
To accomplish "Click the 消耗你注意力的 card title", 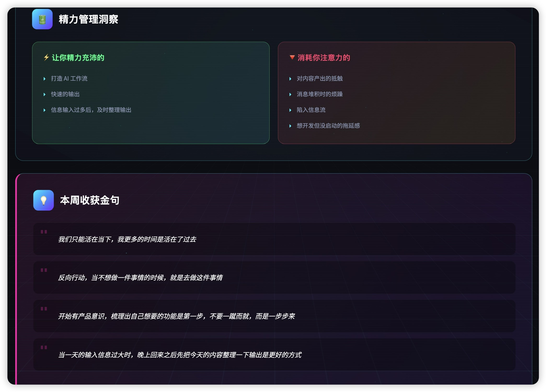I will coord(324,57).
